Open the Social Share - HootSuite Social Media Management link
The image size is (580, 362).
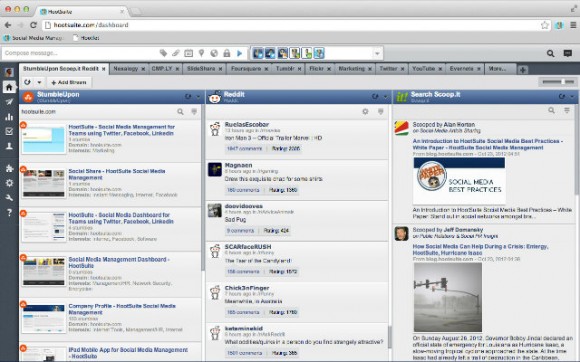point(117,174)
